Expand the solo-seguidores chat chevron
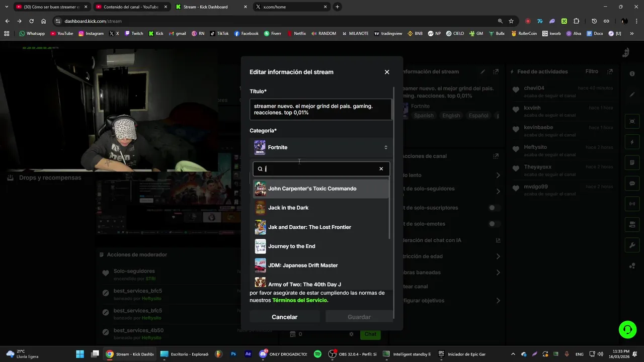 click(x=498, y=192)
